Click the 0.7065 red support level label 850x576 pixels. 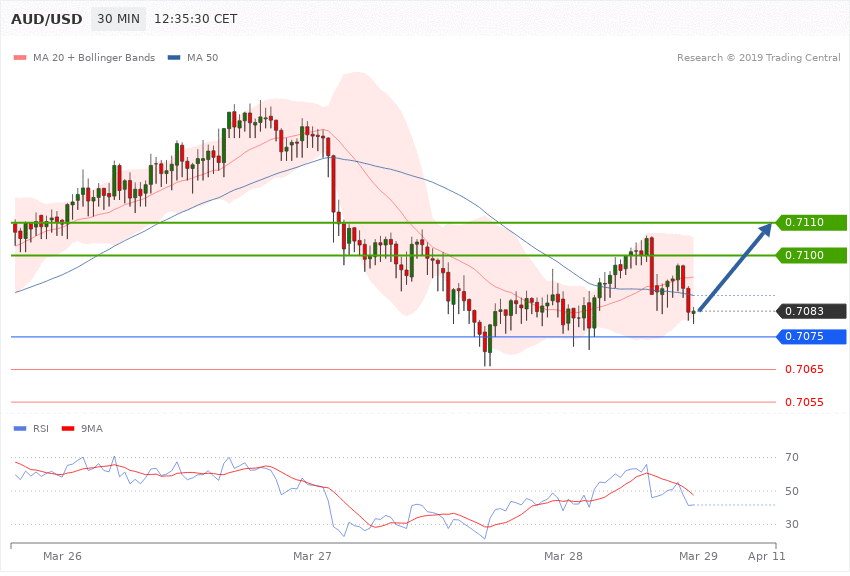(x=804, y=370)
